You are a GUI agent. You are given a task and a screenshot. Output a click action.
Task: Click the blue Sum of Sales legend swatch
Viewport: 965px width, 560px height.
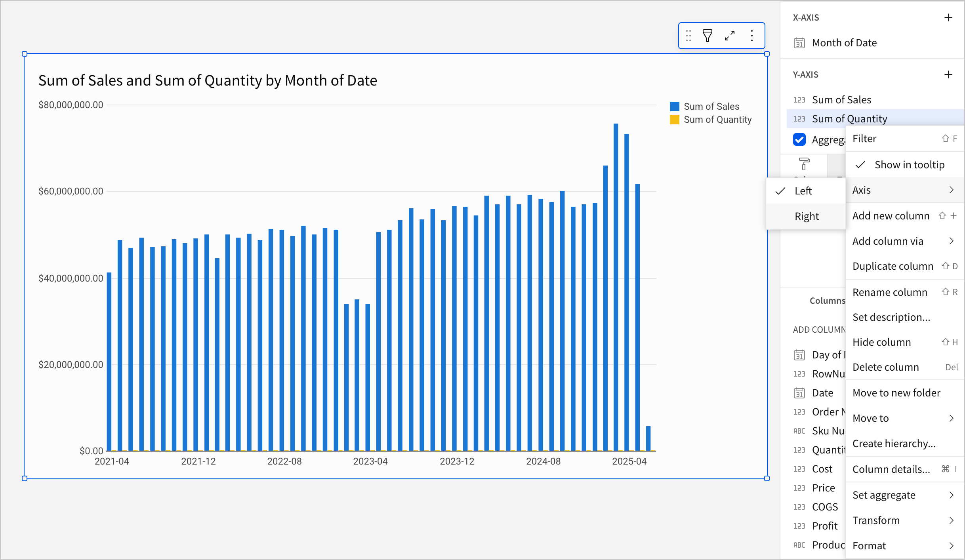click(x=674, y=107)
